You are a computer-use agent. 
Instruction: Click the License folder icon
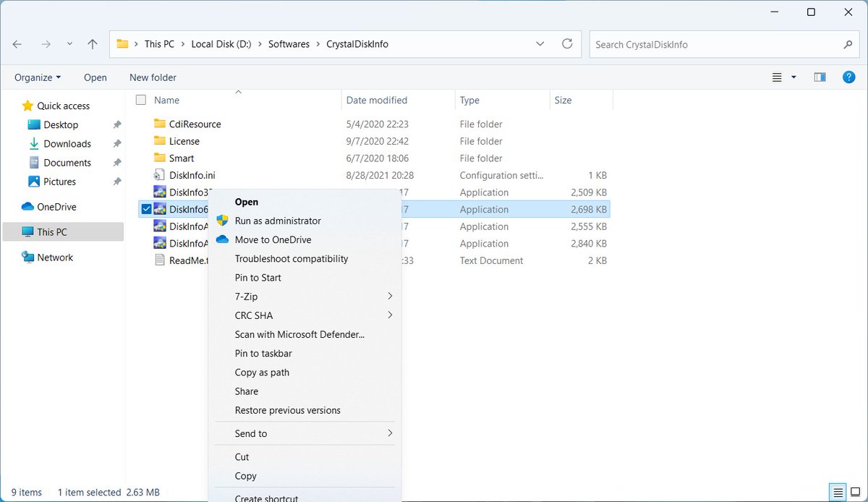160,141
